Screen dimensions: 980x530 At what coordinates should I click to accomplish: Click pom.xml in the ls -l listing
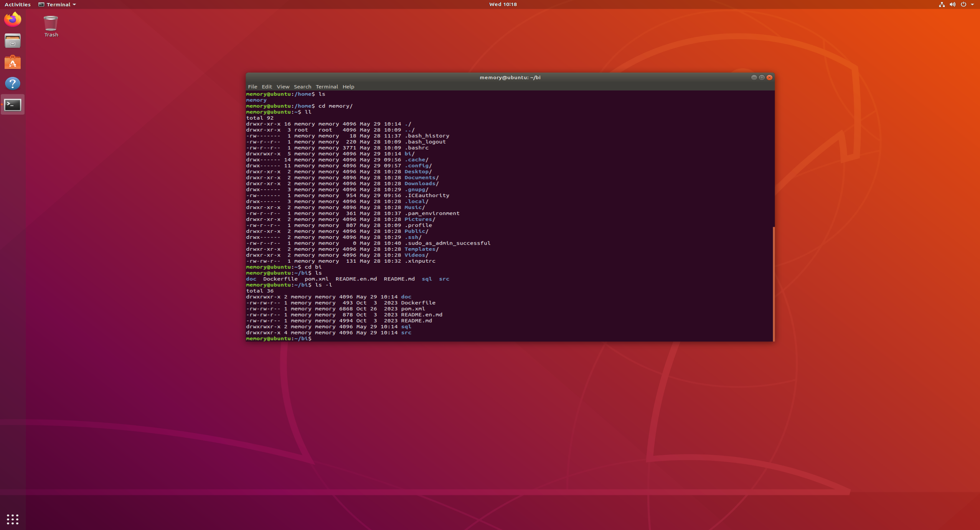point(413,309)
